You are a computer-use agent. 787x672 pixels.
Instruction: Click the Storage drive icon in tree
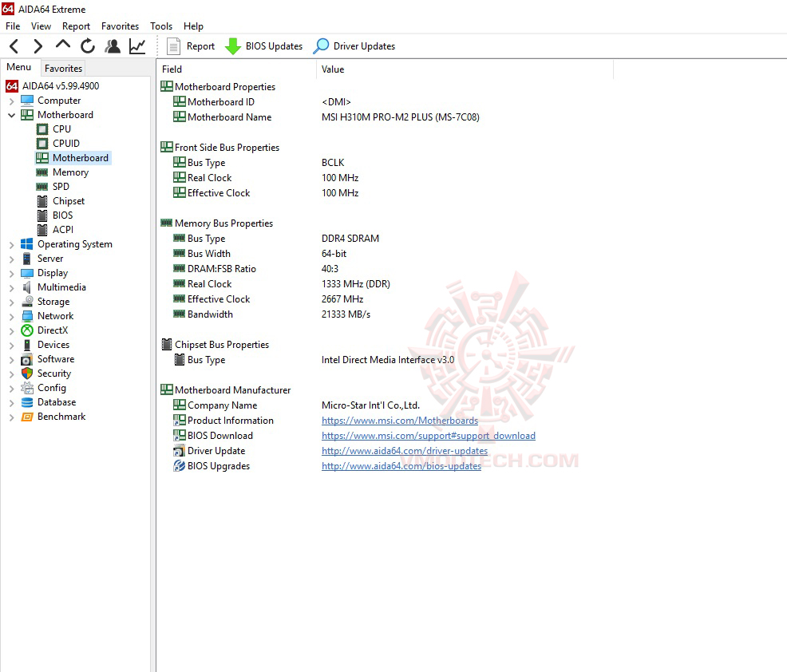(27, 302)
